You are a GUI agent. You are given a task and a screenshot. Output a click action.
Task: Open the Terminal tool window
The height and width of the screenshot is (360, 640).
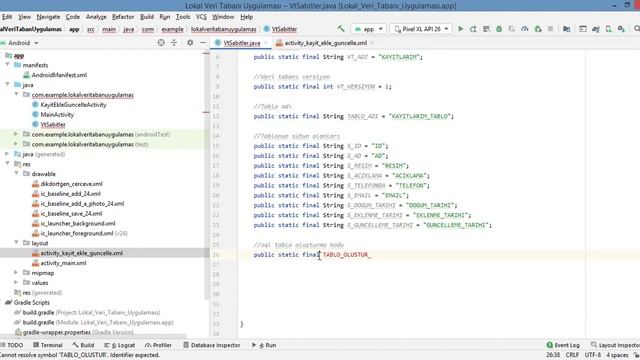pos(48,345)
